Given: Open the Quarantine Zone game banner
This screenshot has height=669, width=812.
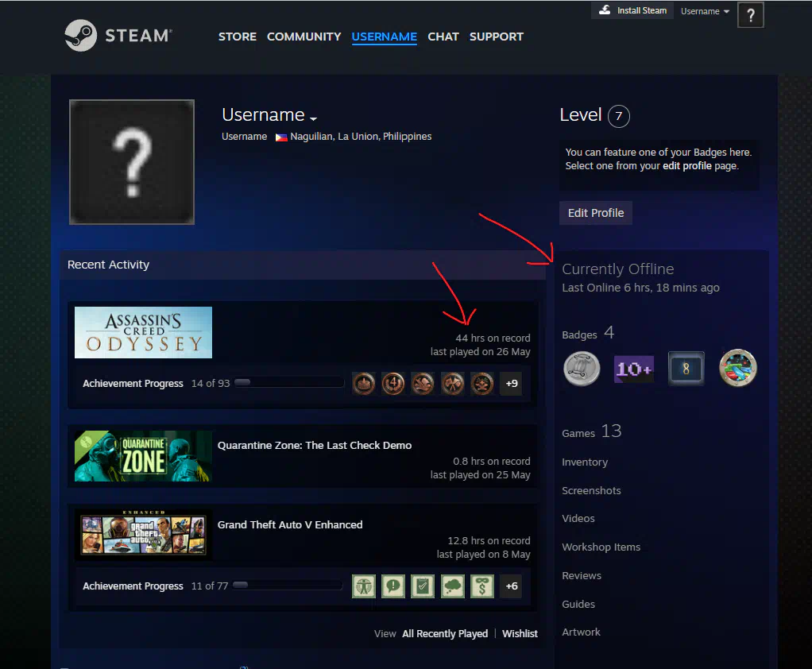Looking at the screenshot, I should pos(144,456).
